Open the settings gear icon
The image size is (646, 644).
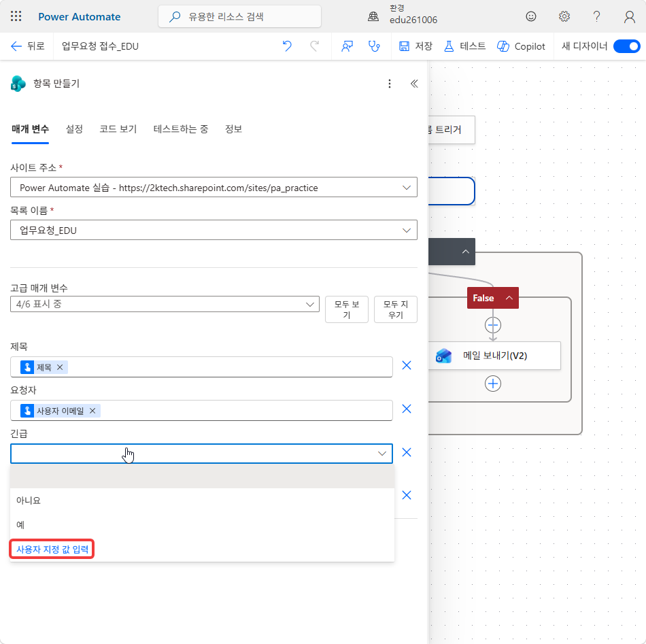click(x=564, y=16)
